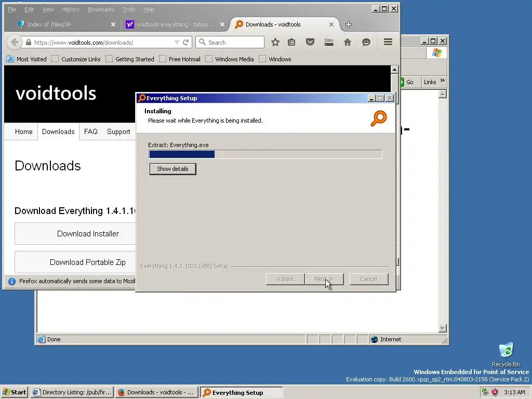This screenshot has height=399, width=532.
Task: Click the FAQ link on voidtools page
Action: 90,131
